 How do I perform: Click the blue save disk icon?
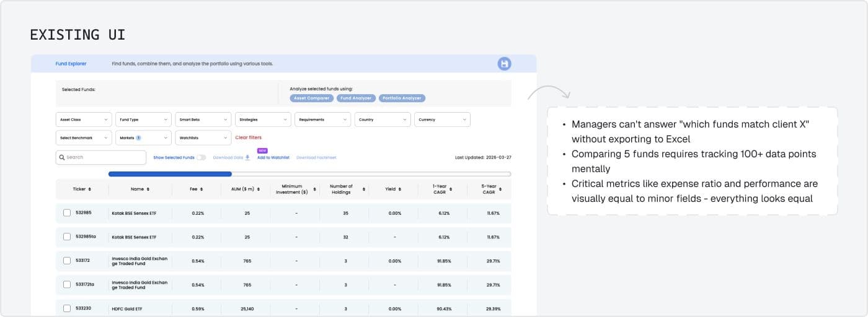[x=505, y=64]
